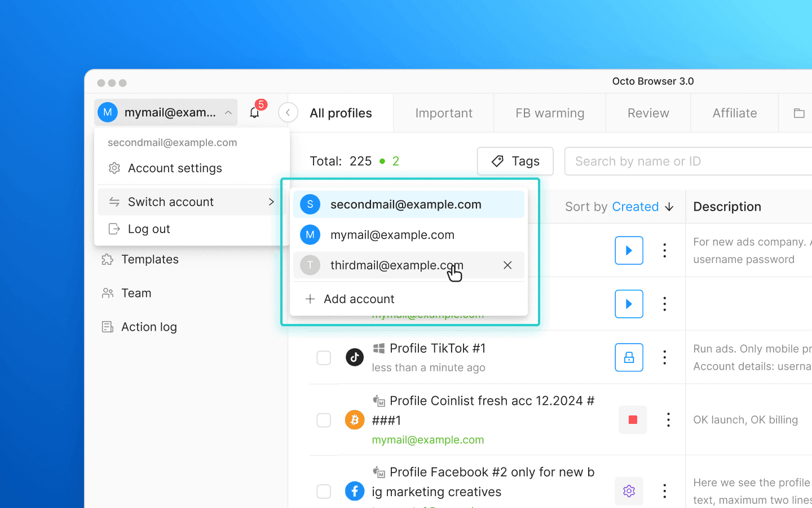Expand the Switch account submenu arrow
This screenshot has height=508, width=812.
[272, 202]
